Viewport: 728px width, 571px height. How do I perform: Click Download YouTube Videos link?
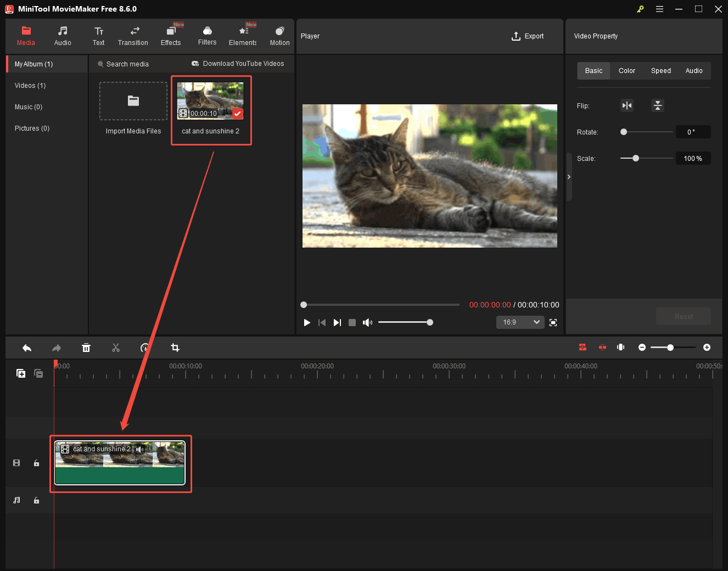click(238, 64)
